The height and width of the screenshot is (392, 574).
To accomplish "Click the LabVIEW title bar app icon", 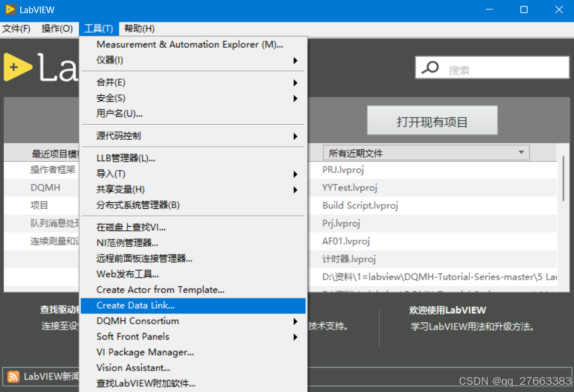I will pyautogui.click(x=10, y=10).
